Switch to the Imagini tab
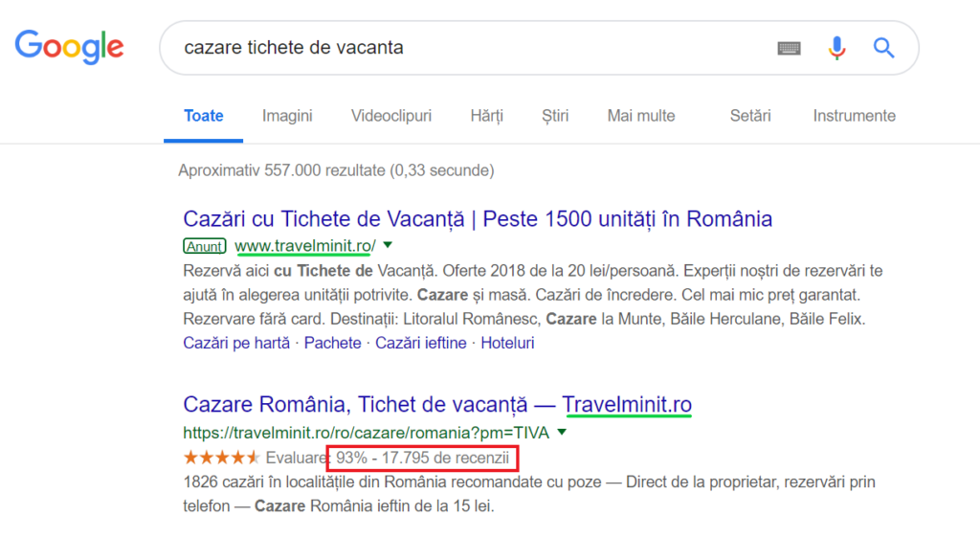The height and width of the screenshot is (538, 980). click(287, 116)
